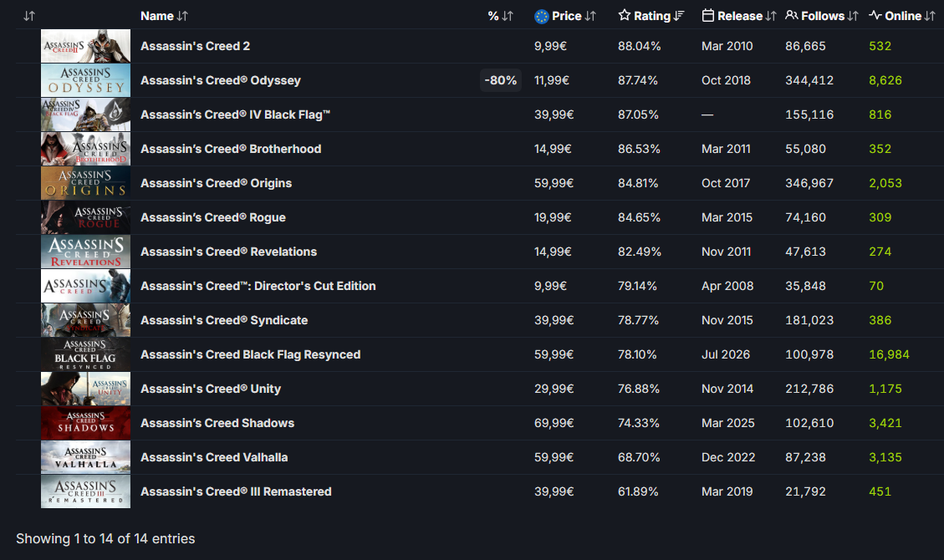Open the Unity cover thumbnail

[x=85, y=389]
